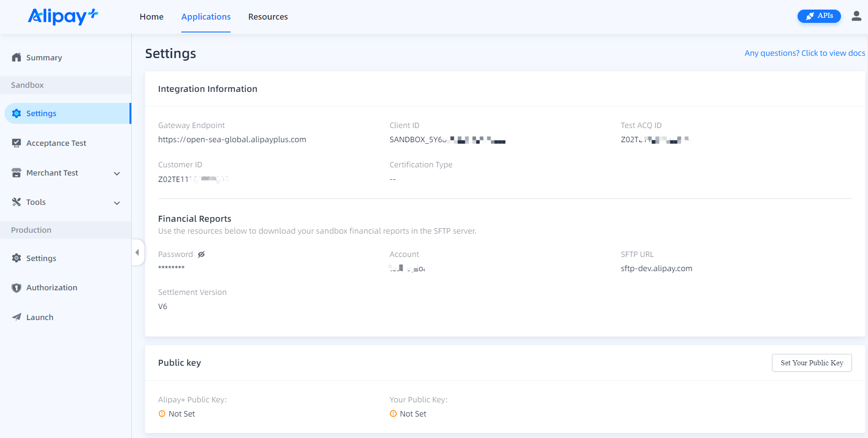
Task: Expand the Merchant Test submenu chevron
Action: click(117, 173)
